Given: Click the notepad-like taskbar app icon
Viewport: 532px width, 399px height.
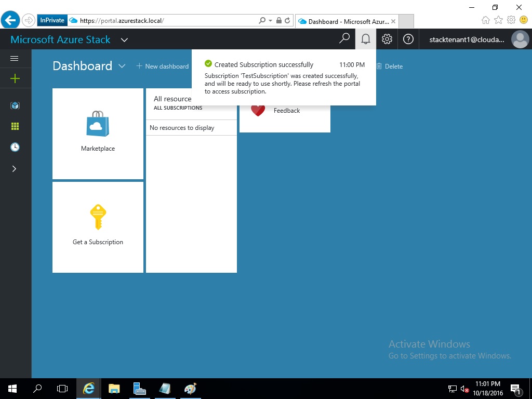Looking at the screenshot, I should point(165,389).
